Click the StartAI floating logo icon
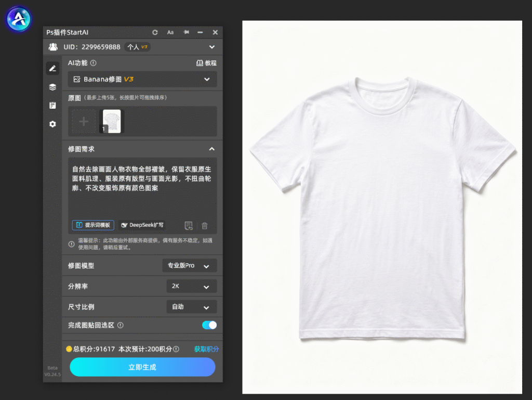Image resolution: width=532 pixels, height=400 pixels. (19, 19)
